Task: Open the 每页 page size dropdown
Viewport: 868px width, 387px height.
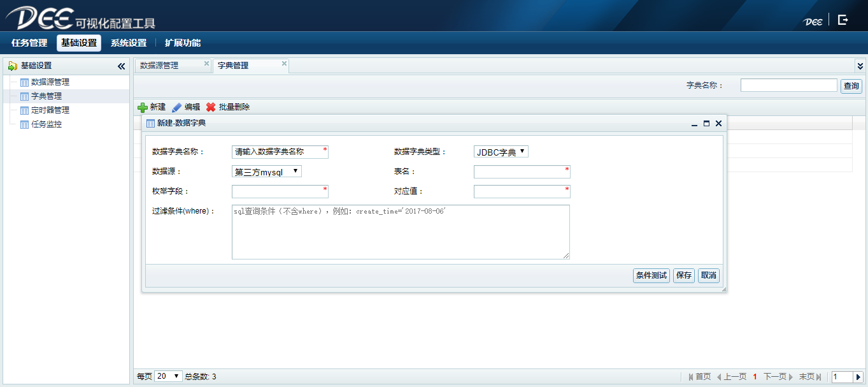Action: click(x=168, y=376)
